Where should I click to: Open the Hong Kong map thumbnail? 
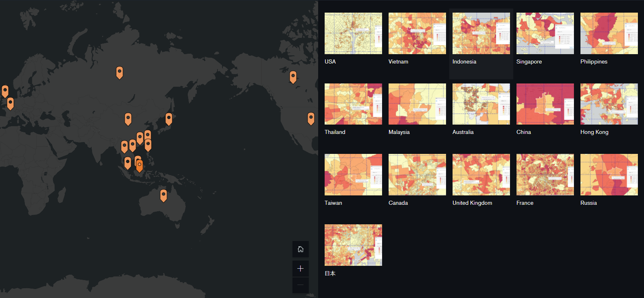coord(609,104)
